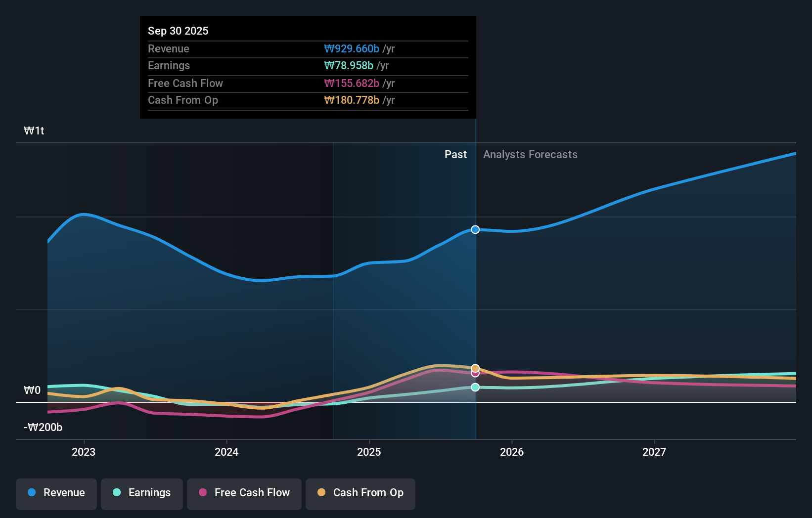
Task: Toggle the Earnings series visibility
Action: click(141, 493)
